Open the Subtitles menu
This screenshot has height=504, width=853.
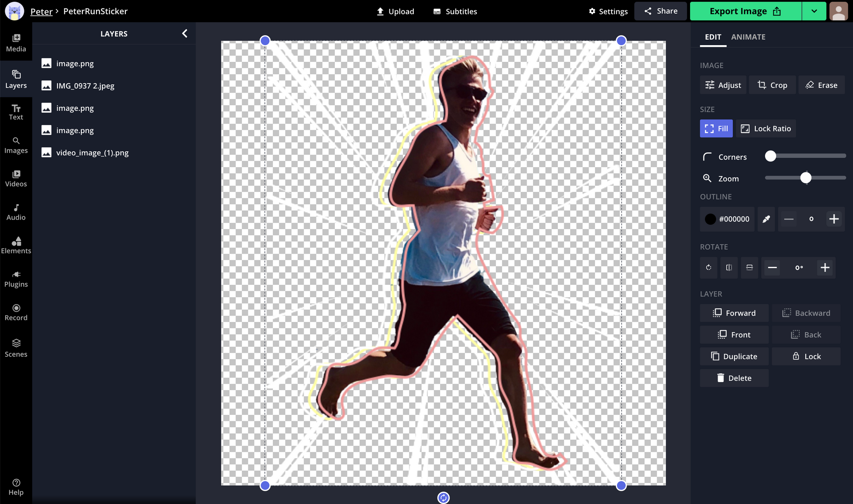pos(455,12)
